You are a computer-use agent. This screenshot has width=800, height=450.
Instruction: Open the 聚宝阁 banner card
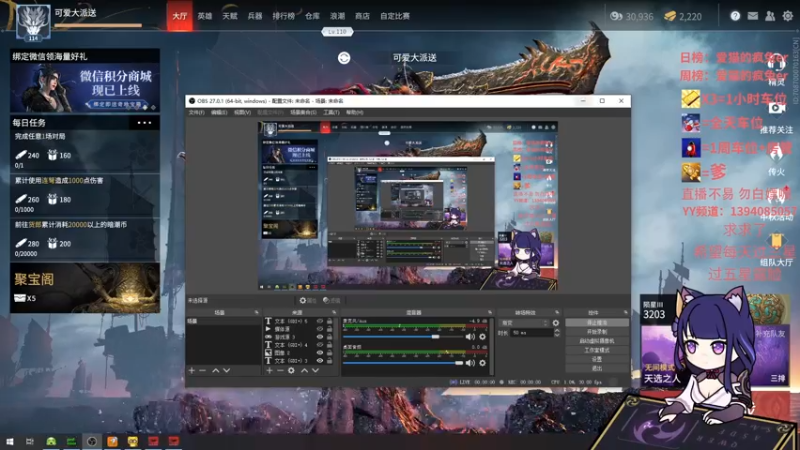click(x=85, y=288)
